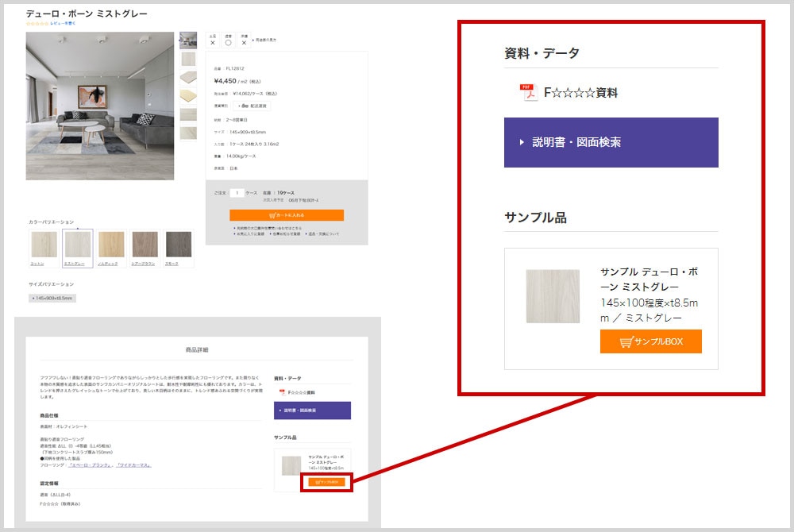Open the エベーロ・ブランク flooring link

(x=91, y=465)
